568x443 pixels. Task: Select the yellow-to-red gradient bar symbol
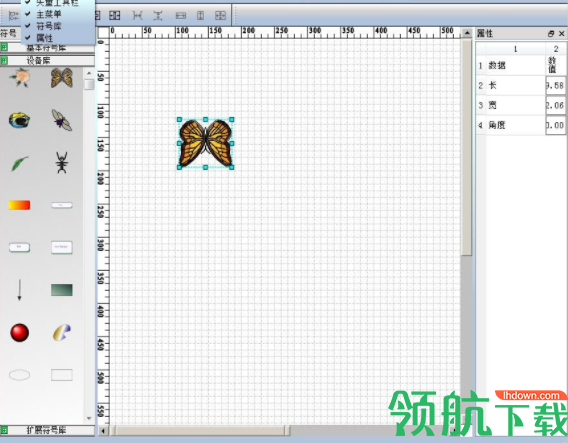click(19, 205)
